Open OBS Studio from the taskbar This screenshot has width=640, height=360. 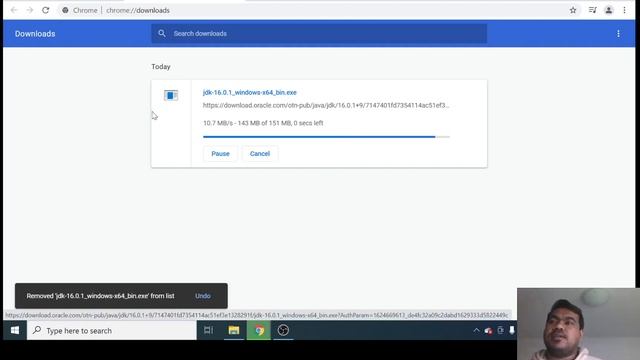pos(283,330)
